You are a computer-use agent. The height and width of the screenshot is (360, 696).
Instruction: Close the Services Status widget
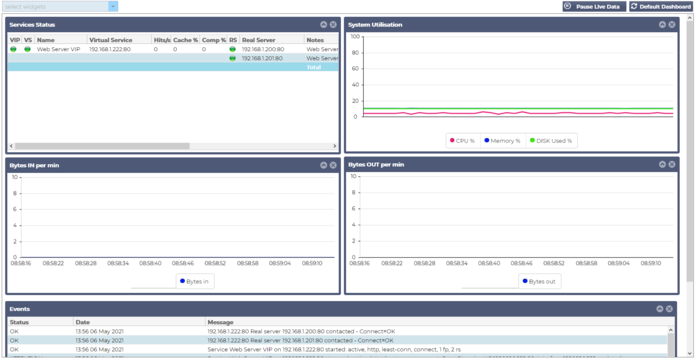point(333,25)
